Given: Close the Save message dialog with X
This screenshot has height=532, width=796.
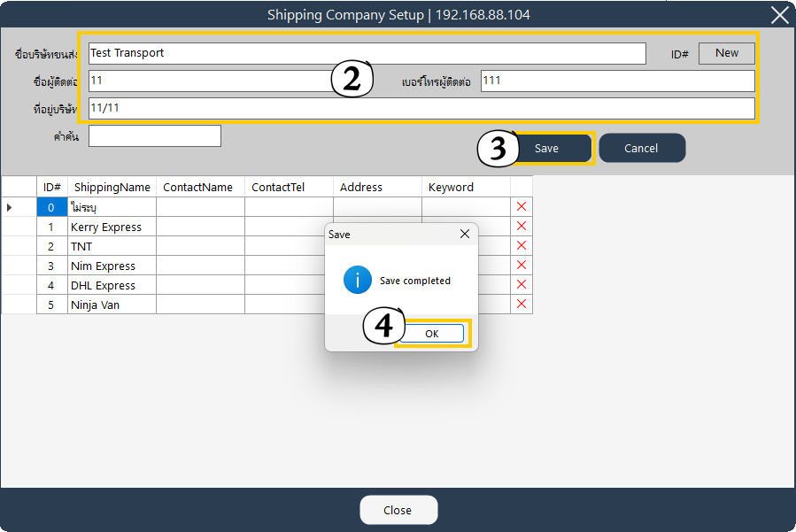Looking at the screenshot, I should [x=465, y=235].
